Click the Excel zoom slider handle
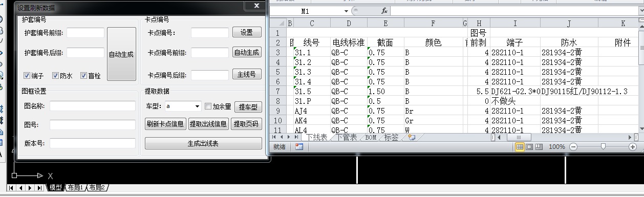644x197 pixels. [x=604, y=147]
